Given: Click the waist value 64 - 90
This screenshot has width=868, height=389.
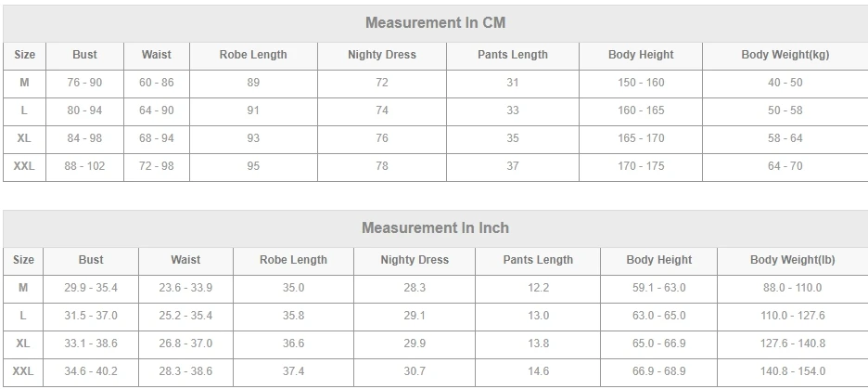Looking at the screenshot, I should pos(156,110).
